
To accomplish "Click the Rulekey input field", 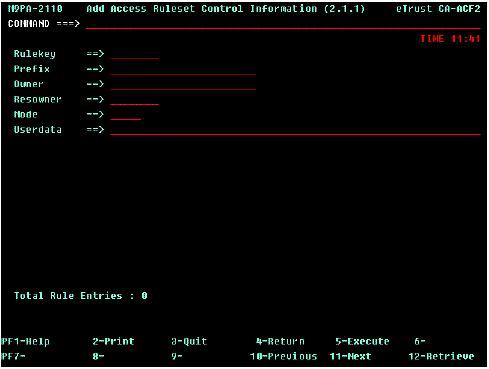I will point(135,54).
